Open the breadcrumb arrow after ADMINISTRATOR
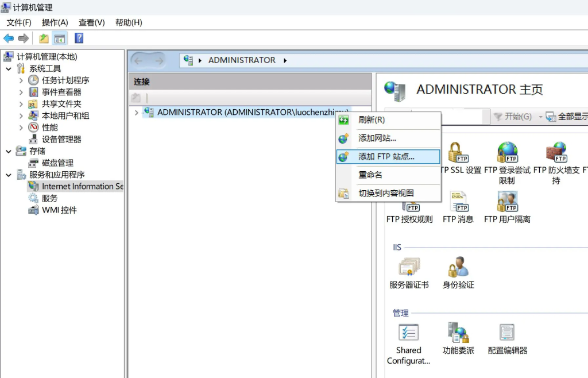 (x=285, y=60)
